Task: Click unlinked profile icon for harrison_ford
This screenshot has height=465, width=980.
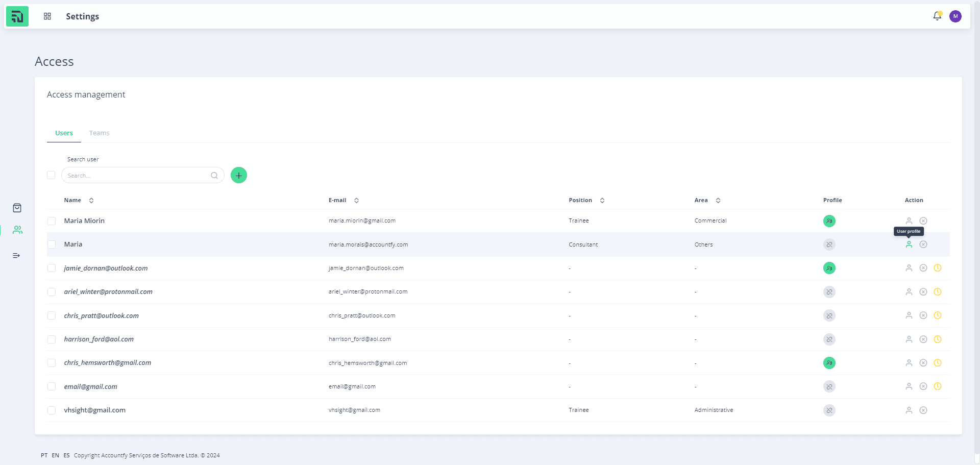Action: coord(829,339)
